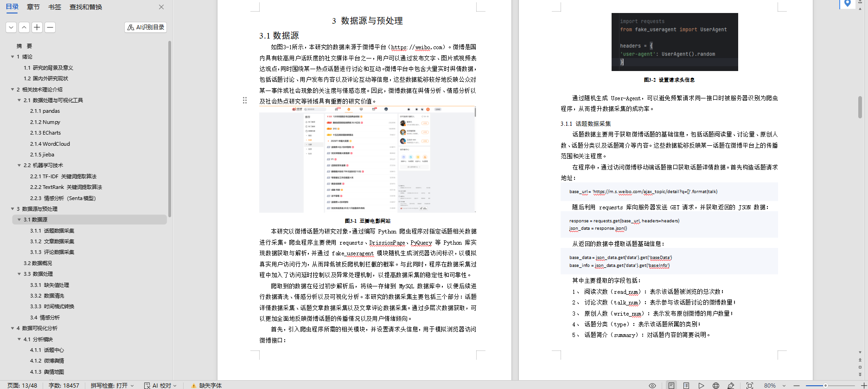Click the weibo.com hyperlink in the document
868x389 pixels.
(x=417, y=47)
